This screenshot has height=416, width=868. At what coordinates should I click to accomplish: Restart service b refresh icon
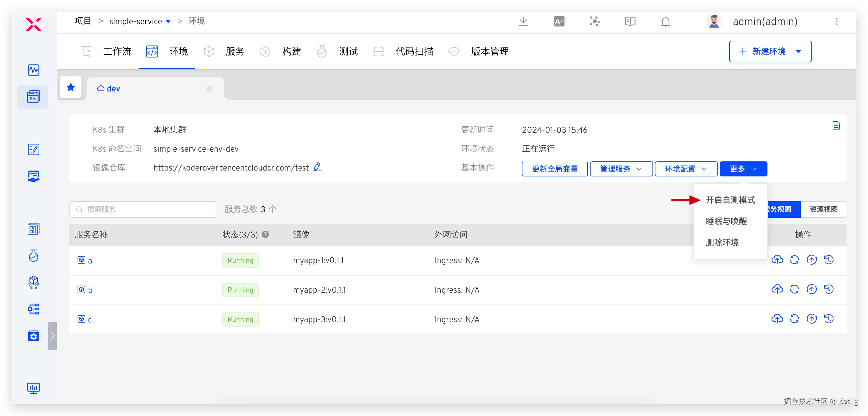coord(795,289)
